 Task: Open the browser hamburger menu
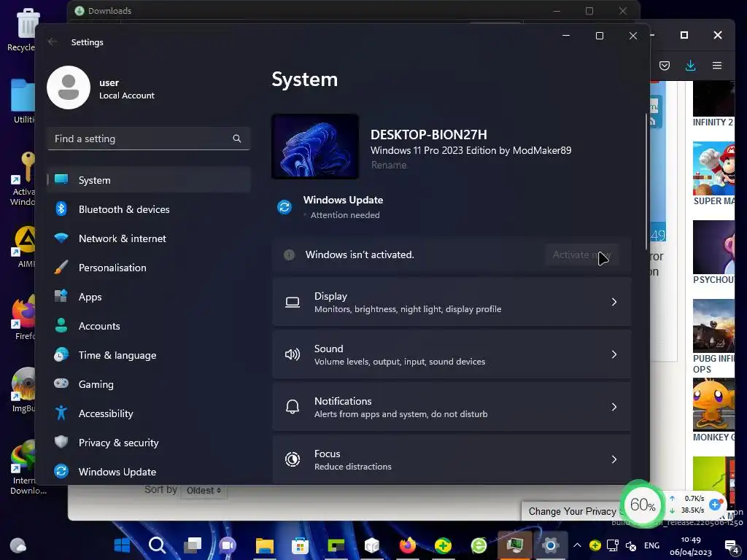pos(717,65)
